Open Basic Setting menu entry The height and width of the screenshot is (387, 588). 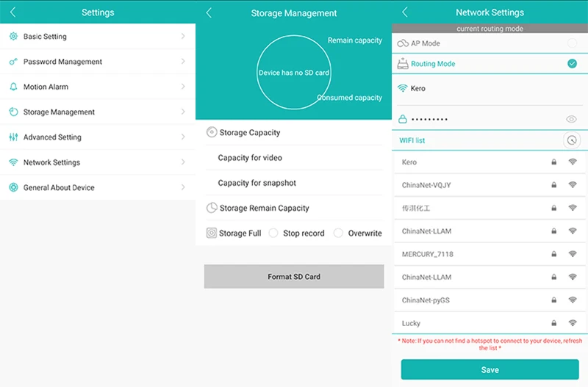click(x=98, y=36)
